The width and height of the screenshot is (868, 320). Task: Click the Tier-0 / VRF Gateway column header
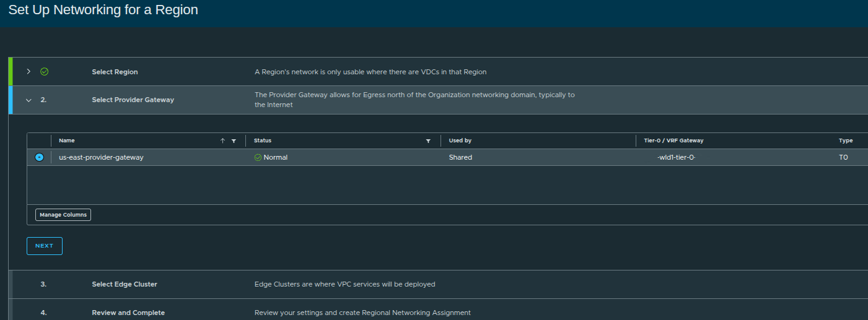tap(673, 141)
